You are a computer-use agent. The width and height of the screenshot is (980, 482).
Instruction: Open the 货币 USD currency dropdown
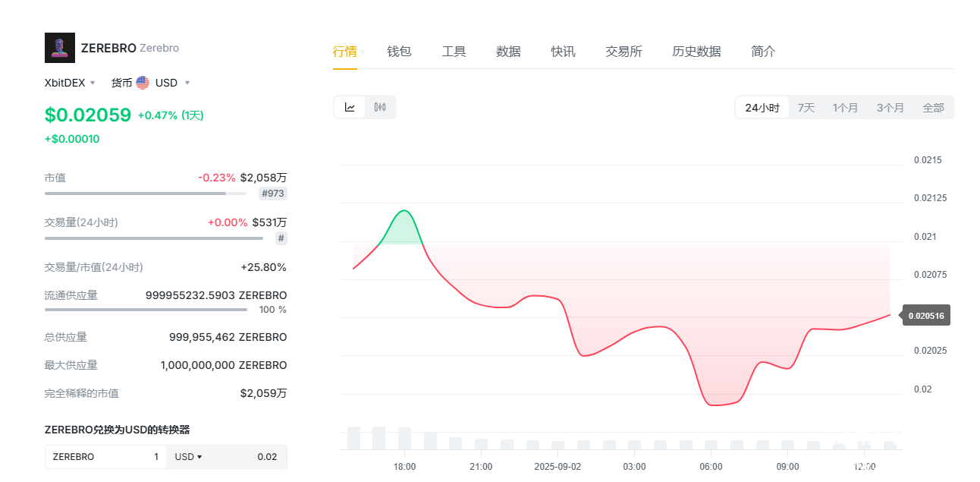tap(152, 83)
